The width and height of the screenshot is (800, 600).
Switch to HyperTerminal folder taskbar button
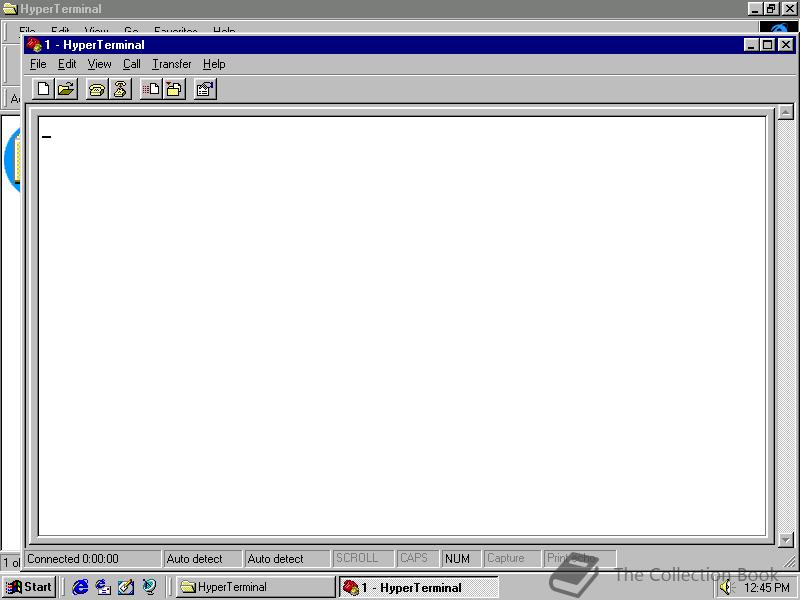255,587
